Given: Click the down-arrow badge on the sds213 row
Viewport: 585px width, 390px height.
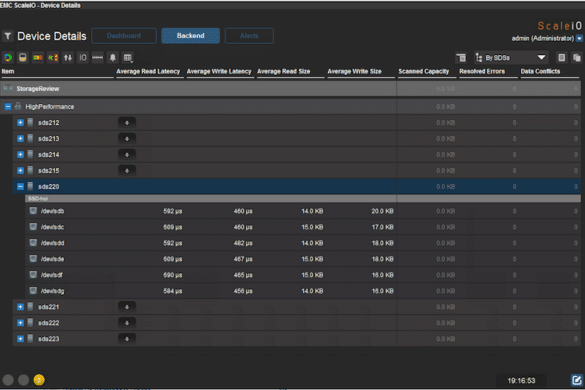Looking at the screenshot, I should coord(127,139).
